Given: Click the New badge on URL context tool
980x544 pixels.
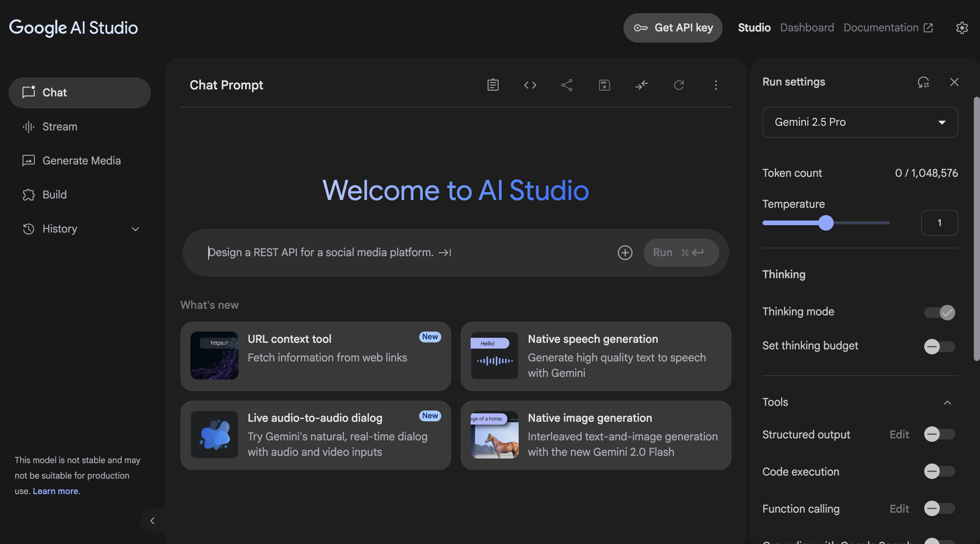Looking at the screenshot, I should [x=430, y=337].
